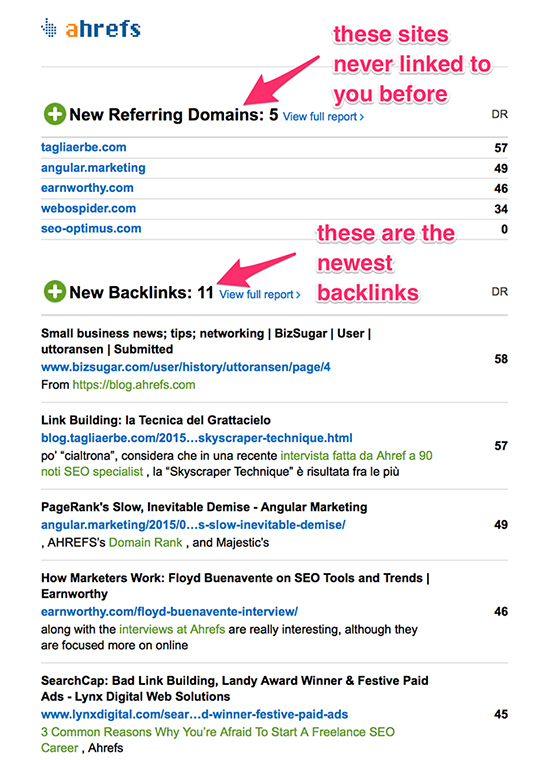This screenshot has width=550, height=760.
Task: Click snippet text 'are focused more on online'
Action: [114, 645]
